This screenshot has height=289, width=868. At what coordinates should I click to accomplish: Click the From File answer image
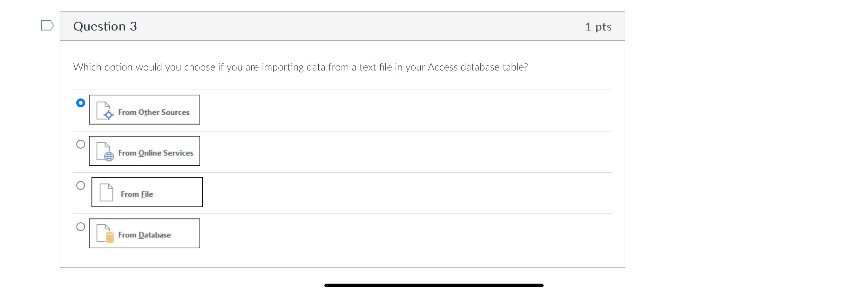point(147,192)
